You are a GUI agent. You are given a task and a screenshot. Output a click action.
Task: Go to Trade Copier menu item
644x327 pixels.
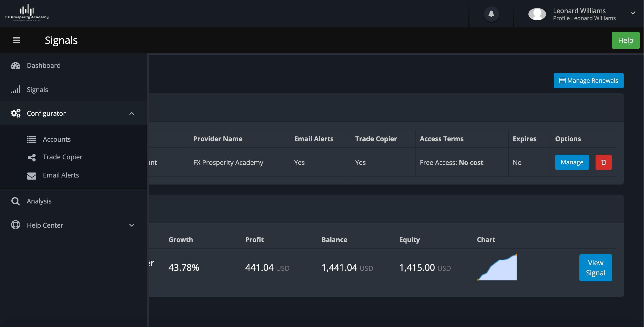point(63,157)
